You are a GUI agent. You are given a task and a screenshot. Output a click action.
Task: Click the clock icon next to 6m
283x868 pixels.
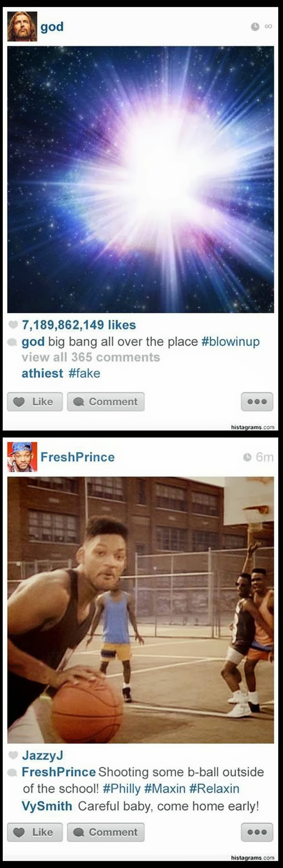click(247, 457)
